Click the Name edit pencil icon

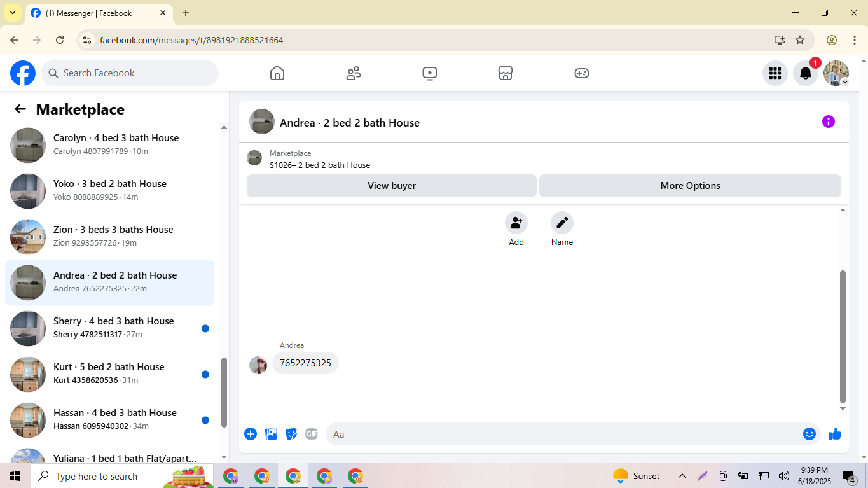pos(562,223)
